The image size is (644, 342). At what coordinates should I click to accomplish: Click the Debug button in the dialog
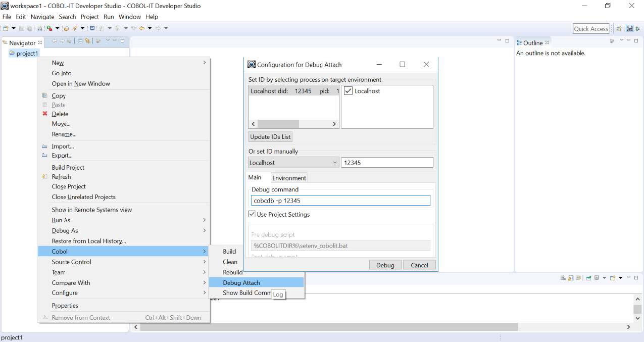point(384,265)
